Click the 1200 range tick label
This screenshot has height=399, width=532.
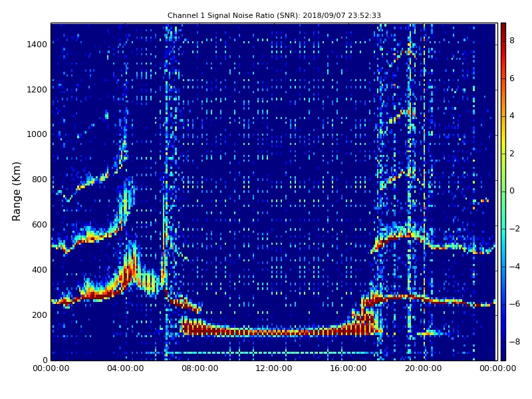[37, 90]
